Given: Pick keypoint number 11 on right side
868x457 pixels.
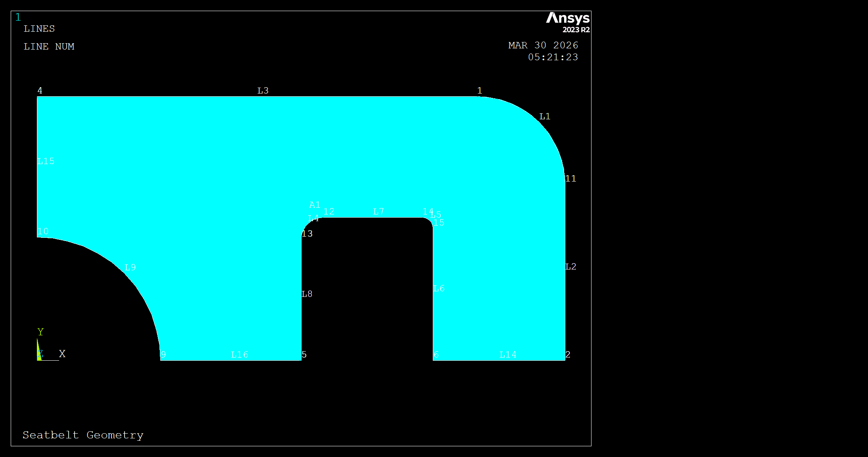Looking at the screenshot, I should pos(570,179).
